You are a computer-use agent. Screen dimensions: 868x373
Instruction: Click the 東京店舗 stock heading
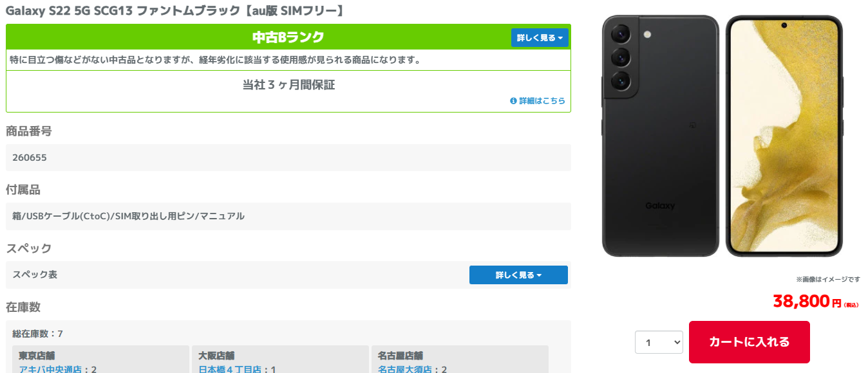pos(36,356)
